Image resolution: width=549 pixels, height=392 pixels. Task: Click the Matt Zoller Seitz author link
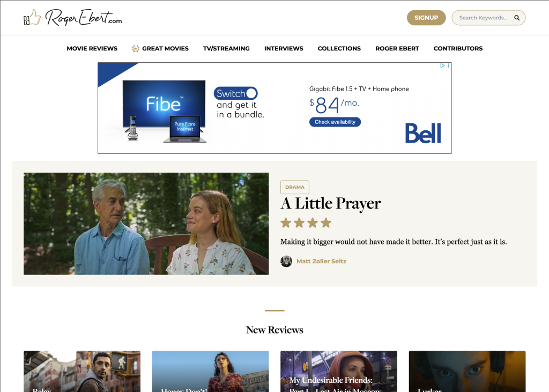322,261
